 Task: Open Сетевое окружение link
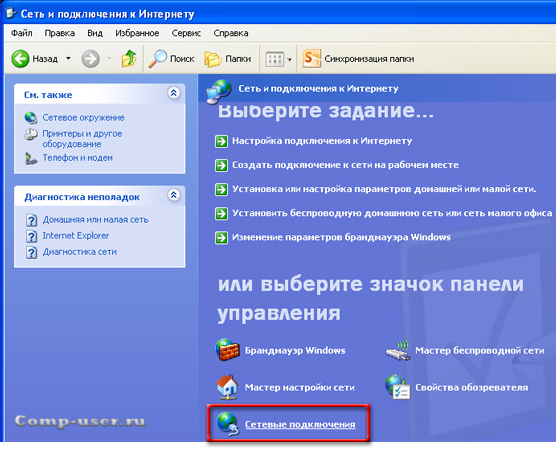[83, 117]
